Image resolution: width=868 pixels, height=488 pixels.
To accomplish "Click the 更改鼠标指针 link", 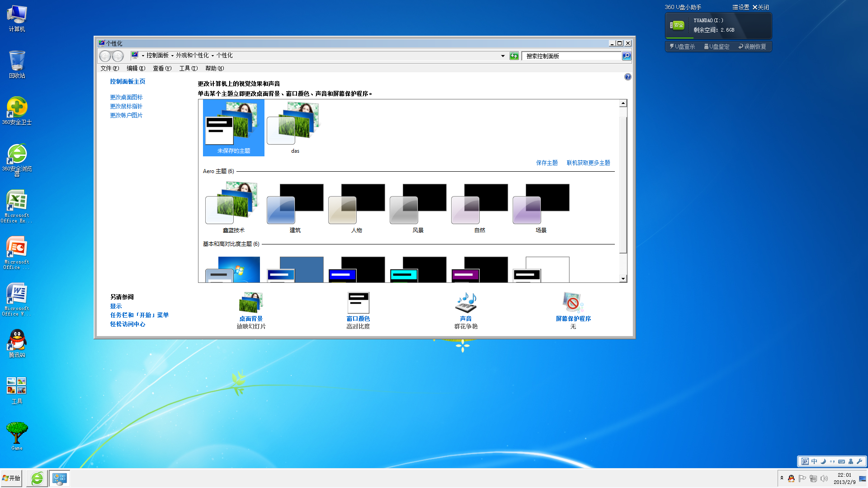I will 126,106.
